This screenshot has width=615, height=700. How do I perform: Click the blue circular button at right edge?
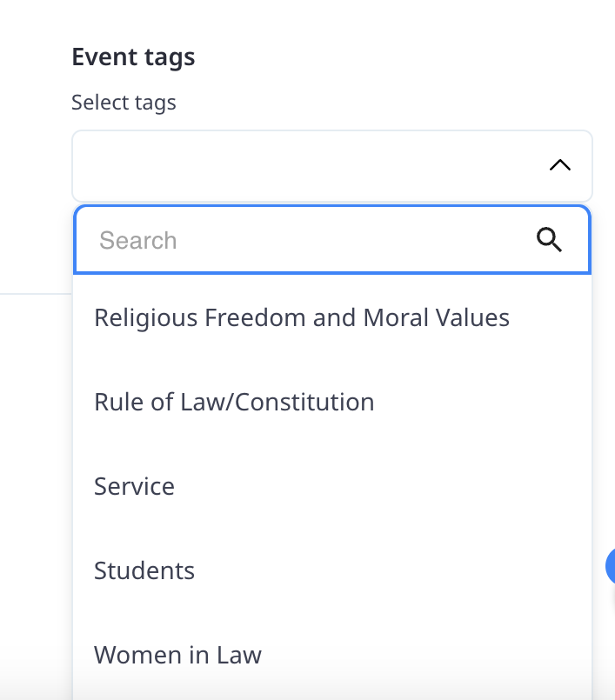click(x=611, y=567)
